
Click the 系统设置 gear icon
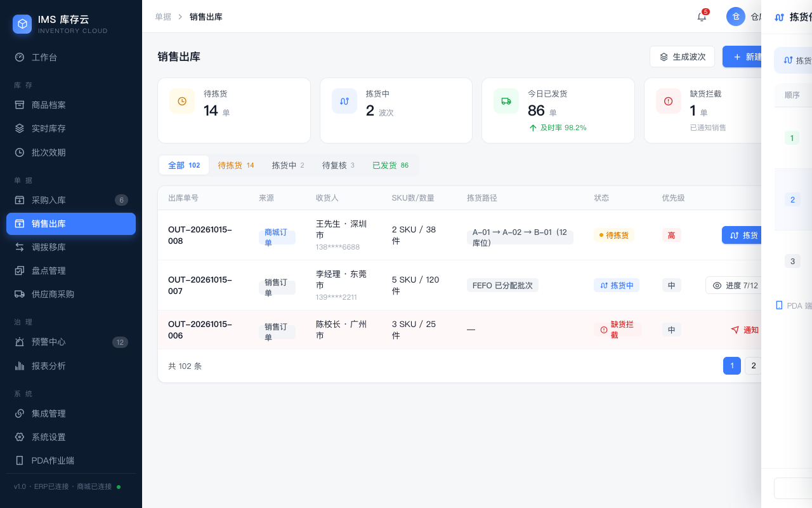[x=20, y=437]
